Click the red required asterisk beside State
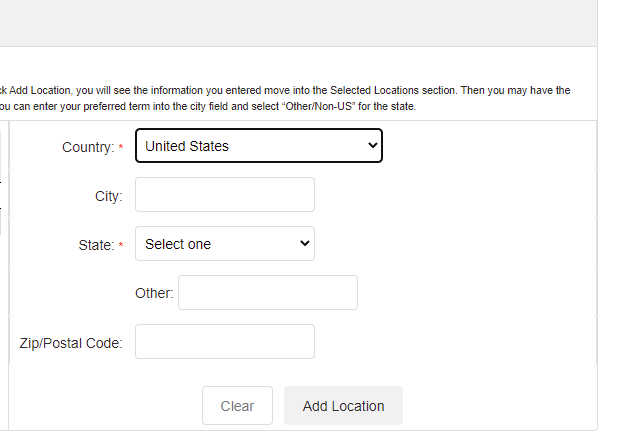Viewport: 619px width, 440px height. [121, 246]
